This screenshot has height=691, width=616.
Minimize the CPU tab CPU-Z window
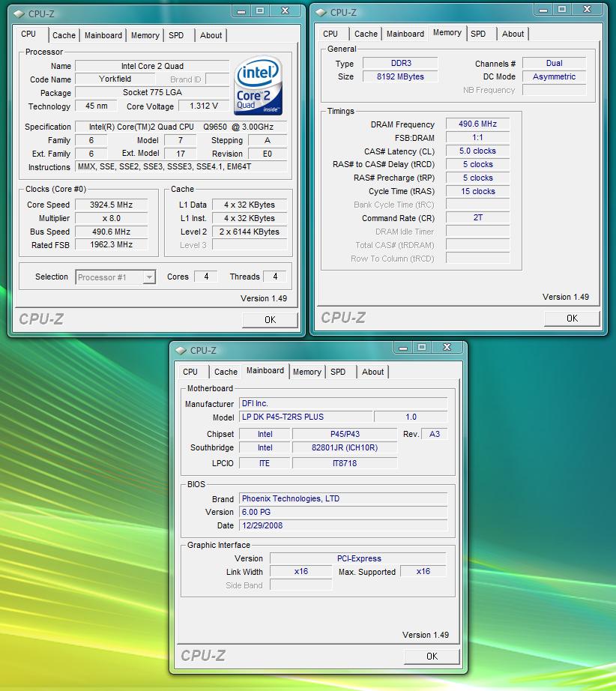tap(241, 11)
